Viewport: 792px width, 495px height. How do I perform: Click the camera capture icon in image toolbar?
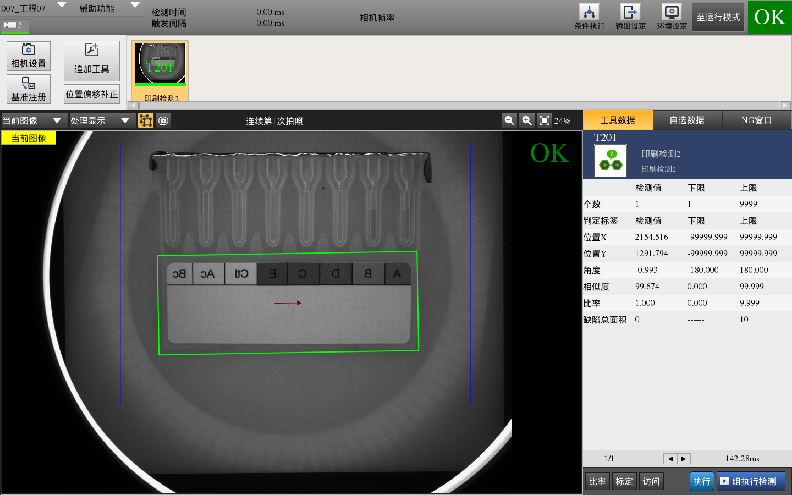tap(163, 121)
